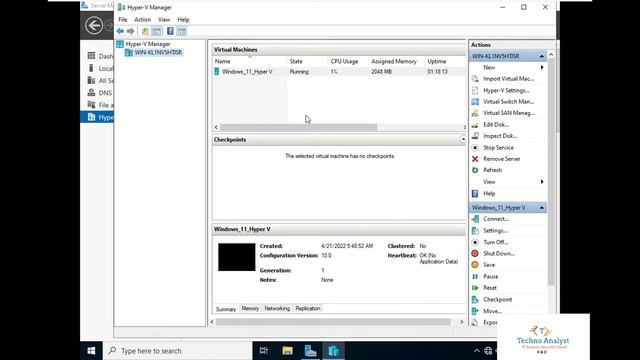
Task: Select Hyper-V Manager tree root
Action: pos(148,44)
